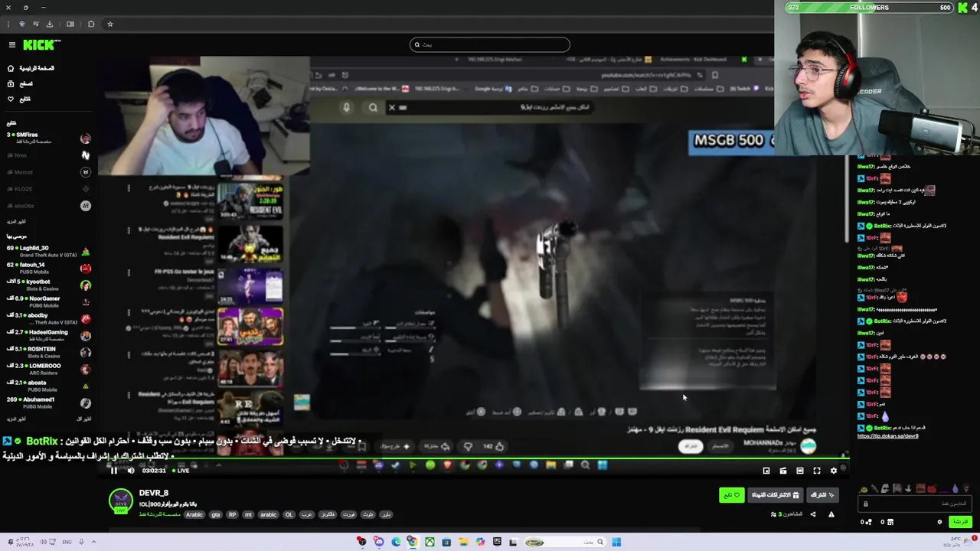Send the chat message with green button
980x551 pixels.
tap(959, 522)
